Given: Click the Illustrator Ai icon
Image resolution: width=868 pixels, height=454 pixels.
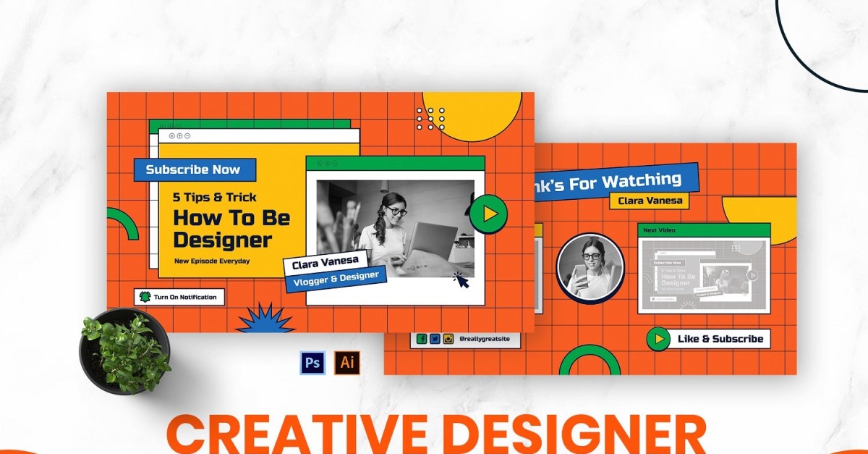Looking at the screenshot, I should pos(346,363).
